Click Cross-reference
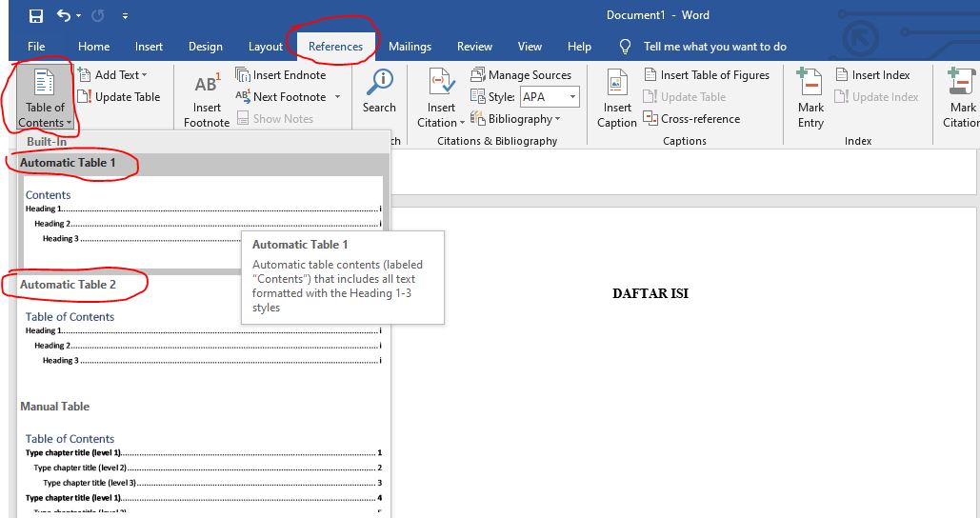This screenshot has height=518, width=980. [x=691, y=119]
